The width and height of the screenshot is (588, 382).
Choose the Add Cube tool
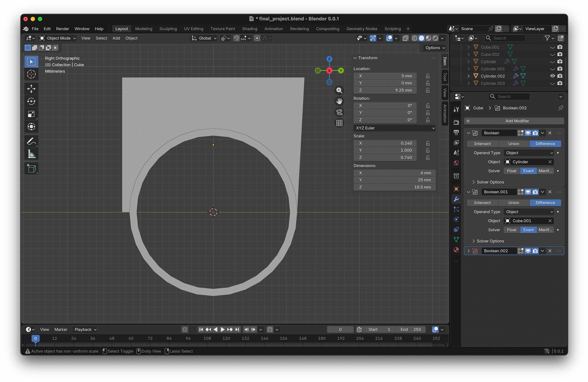[31, 169]
